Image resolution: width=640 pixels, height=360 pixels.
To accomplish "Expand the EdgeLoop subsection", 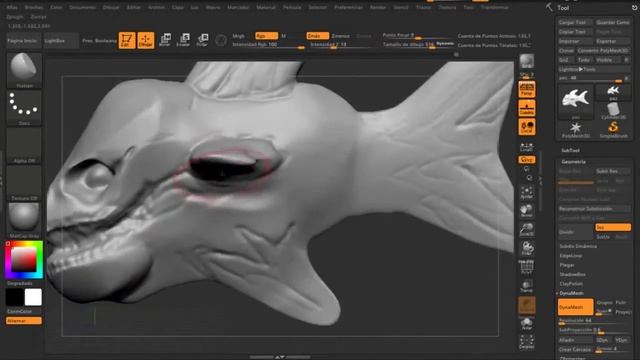I will pos(571,256).
